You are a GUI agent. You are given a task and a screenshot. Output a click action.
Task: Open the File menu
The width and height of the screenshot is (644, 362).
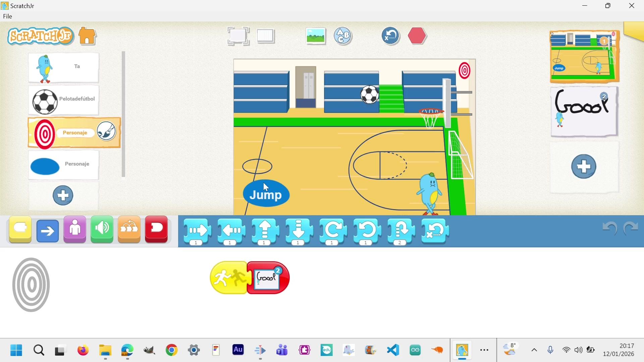point(7,16)
